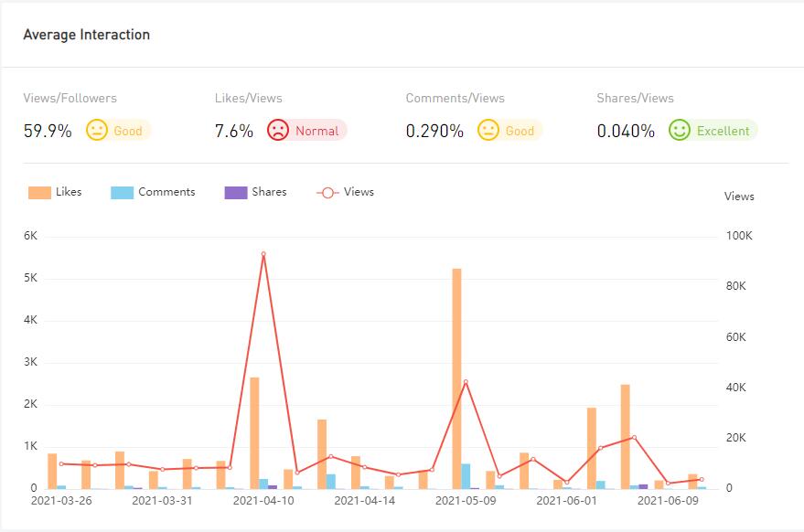Click the Views peak point near 2021-04-10
This screenshot has height=532, width=804.
click(x=263, y=254)
